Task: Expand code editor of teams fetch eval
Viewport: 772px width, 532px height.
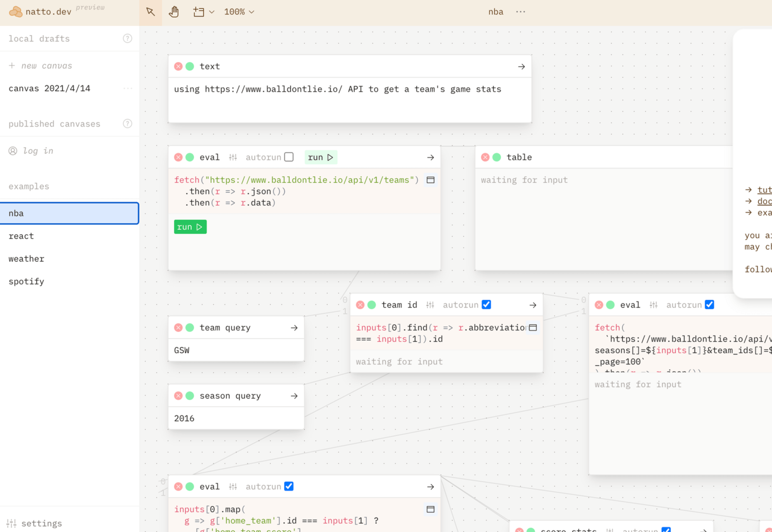Action: click(x=431, y=180)
